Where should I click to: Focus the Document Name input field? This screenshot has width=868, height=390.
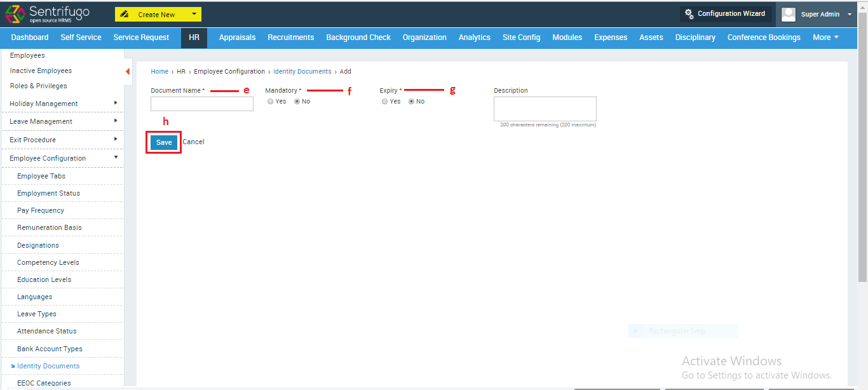coord(202,104)
